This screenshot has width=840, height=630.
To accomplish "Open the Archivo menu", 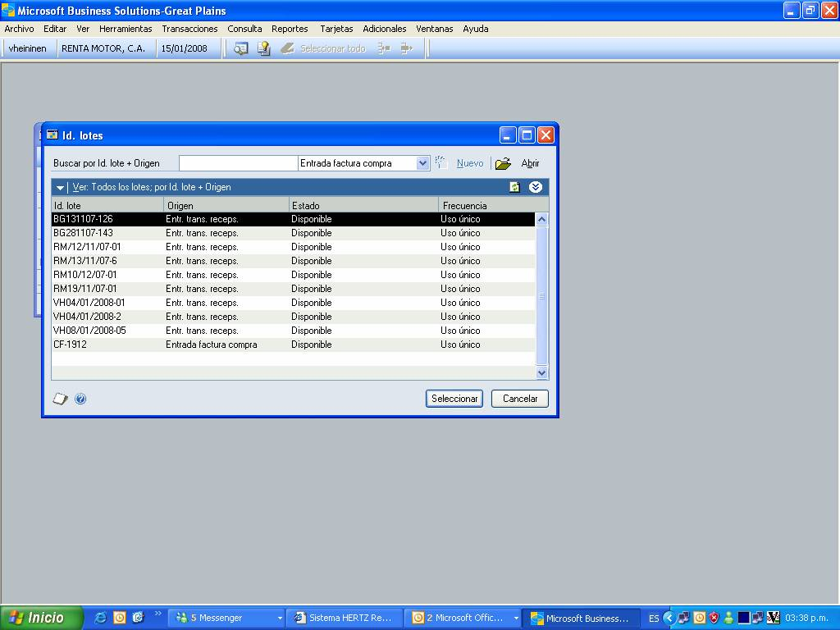I will coord(19,29).
